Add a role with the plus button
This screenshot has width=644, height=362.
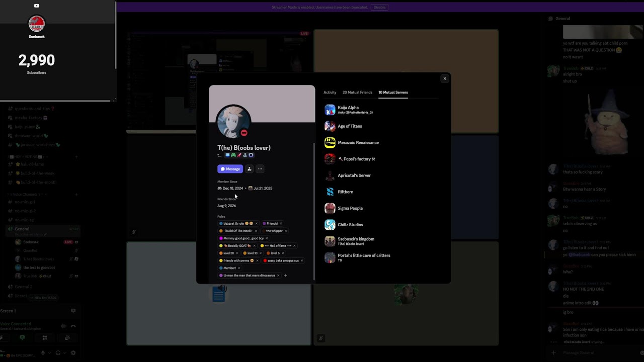point(285,276)
